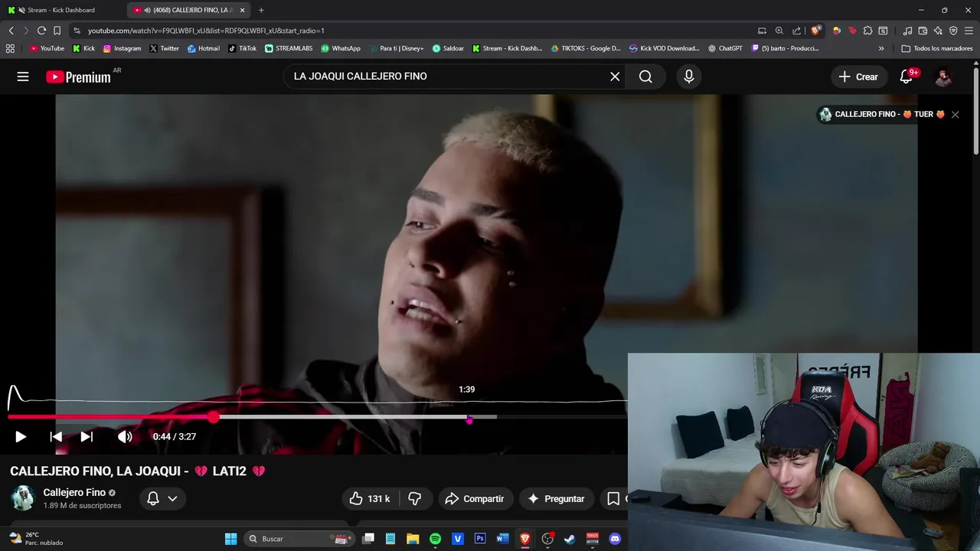Dismiss the CALLEJERO FINO - TUER card

[x=955, y=115]
